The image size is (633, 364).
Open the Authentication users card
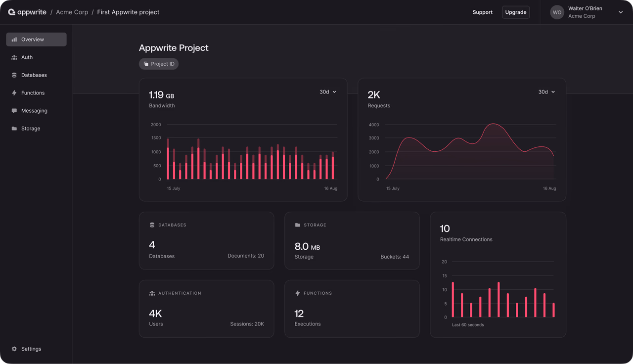207,309
